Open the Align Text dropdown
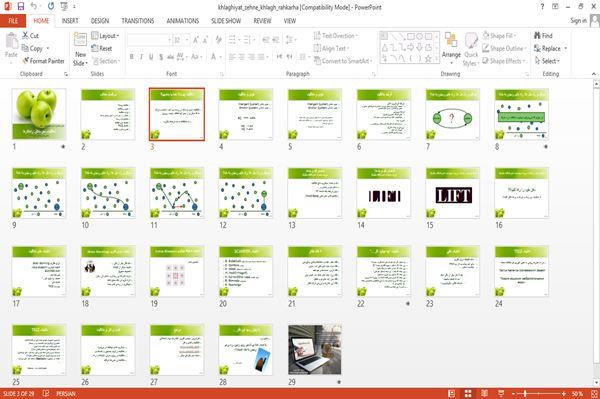 click(x=331, y=48)
